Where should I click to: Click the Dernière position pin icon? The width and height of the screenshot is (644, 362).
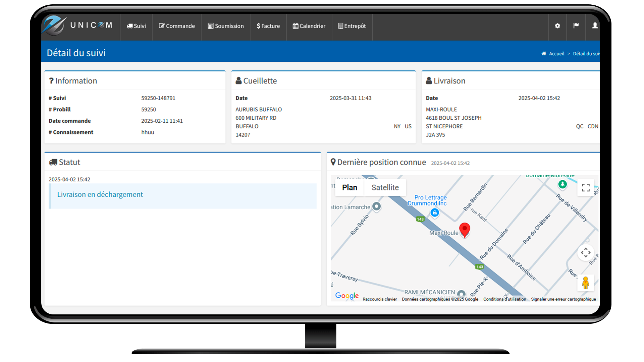pos(333,162)
